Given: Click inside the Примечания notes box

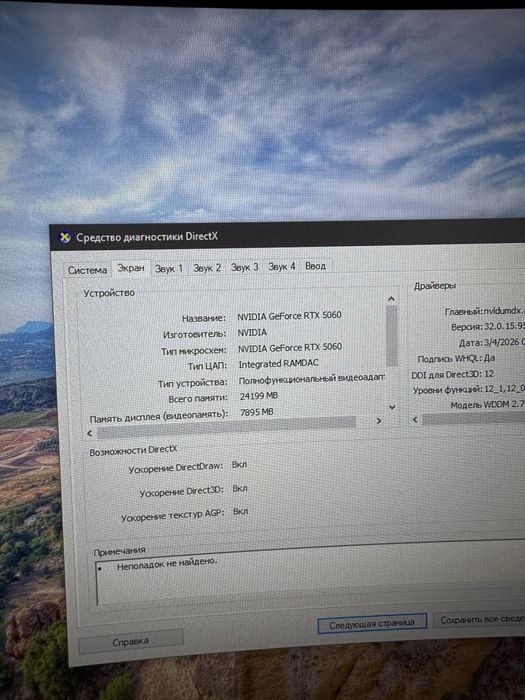Looking at the screenshot, I should pos(310,577).
